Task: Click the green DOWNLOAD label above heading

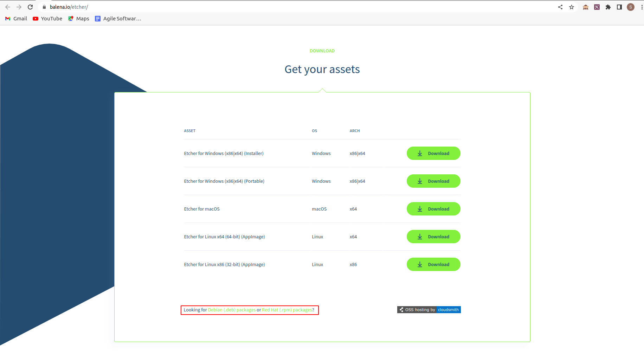Action: (x=322, y=51)
